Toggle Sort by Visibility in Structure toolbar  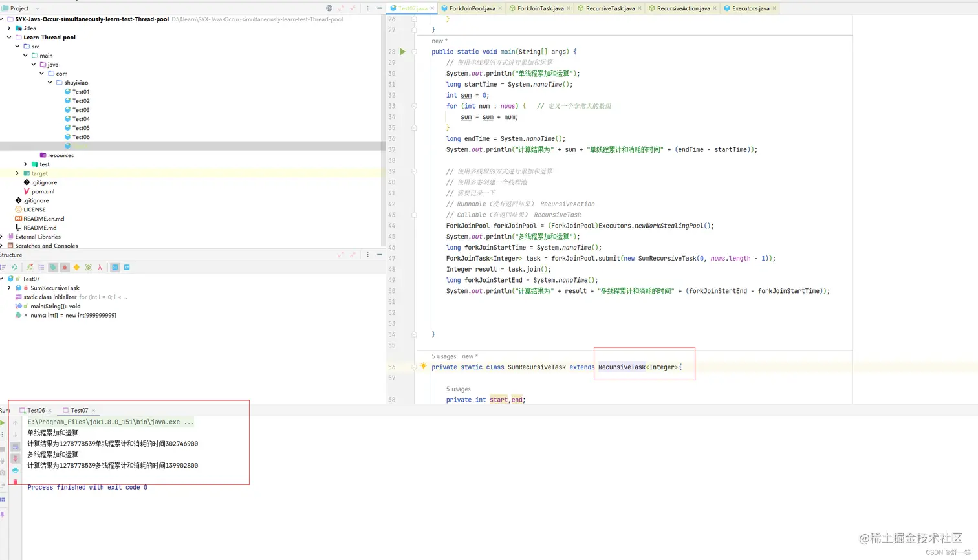pos(3,267)
